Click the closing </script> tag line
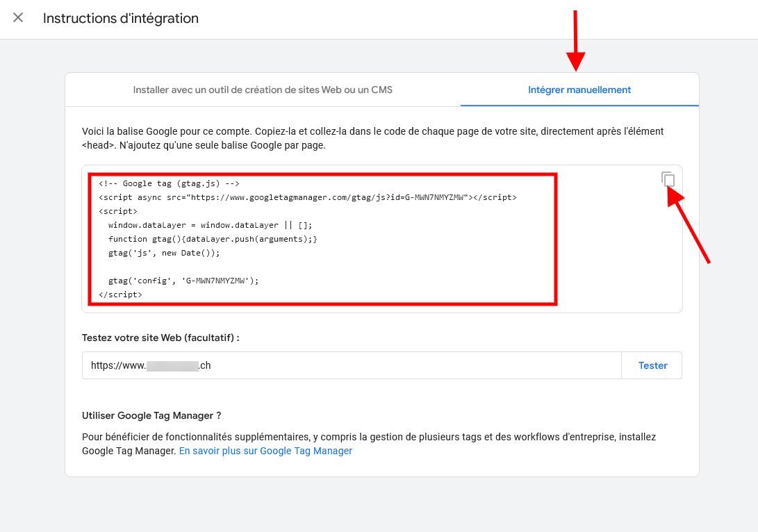The image size is (758, 532). (x=120, y=294)
